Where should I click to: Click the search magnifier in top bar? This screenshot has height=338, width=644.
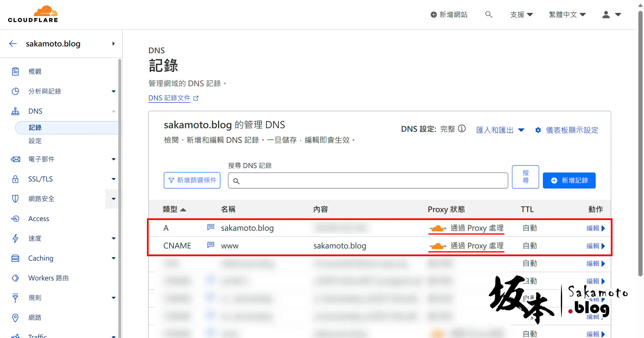(x=489, y=14)
